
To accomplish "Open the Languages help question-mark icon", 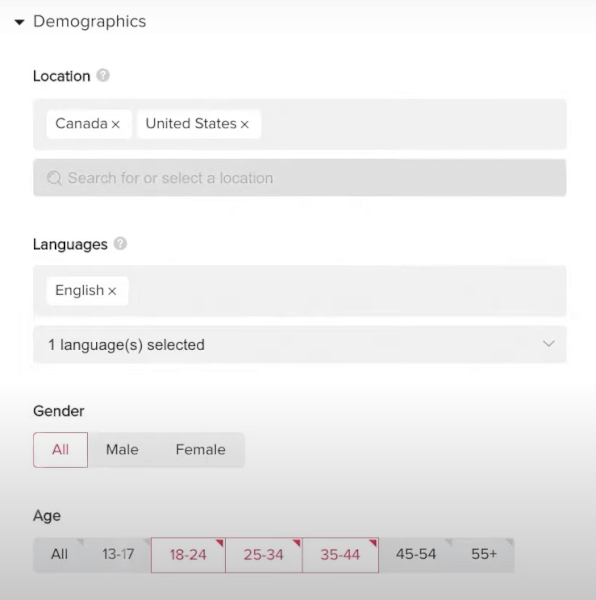I will [120, 243].
